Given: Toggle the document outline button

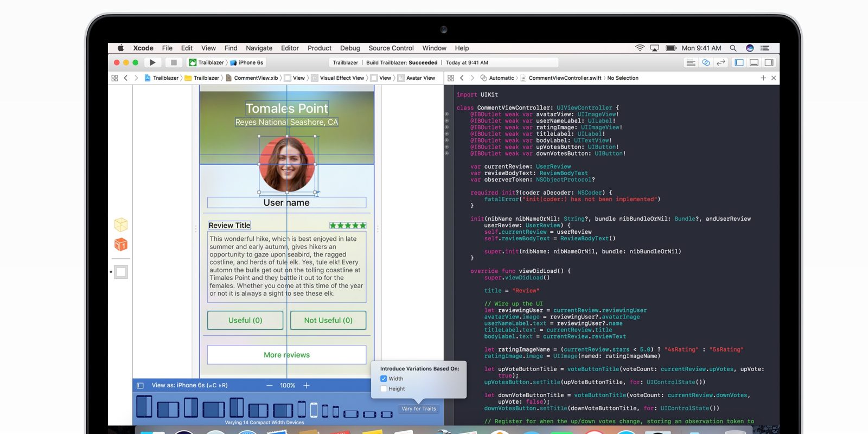Looking at the screenshot, I should tap(140, 385).
